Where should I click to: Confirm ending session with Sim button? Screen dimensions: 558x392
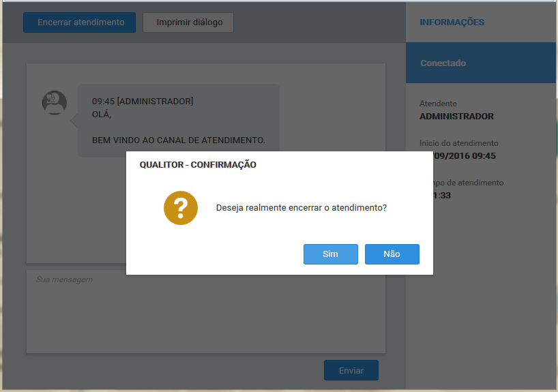[x=330, y=254]
